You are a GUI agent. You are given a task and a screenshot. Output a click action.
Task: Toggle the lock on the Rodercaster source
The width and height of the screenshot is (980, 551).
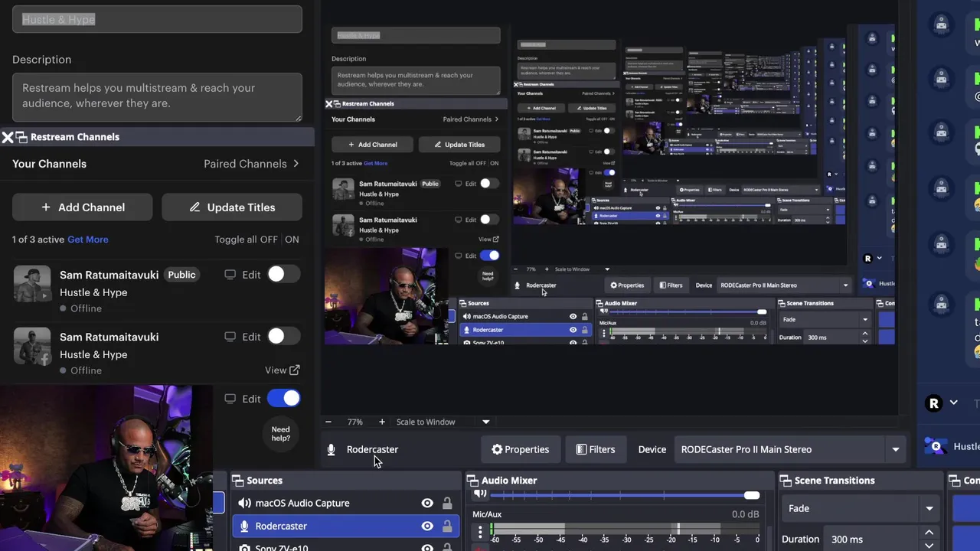tap(447, 527)
